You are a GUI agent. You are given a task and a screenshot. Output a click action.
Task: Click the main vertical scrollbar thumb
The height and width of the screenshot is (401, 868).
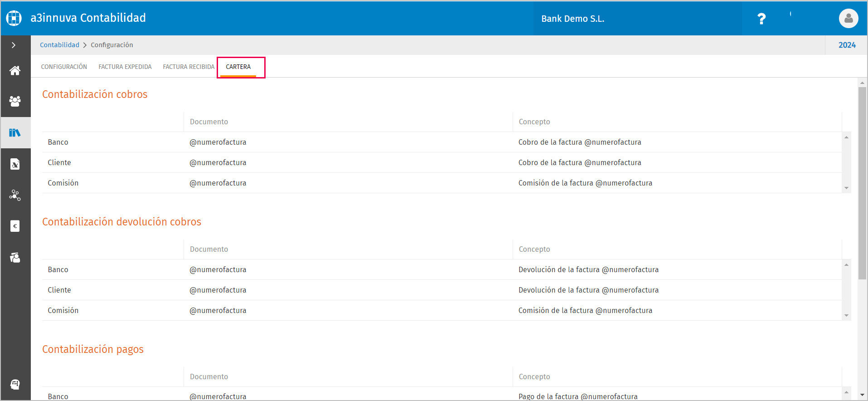(x=862, y=183)
